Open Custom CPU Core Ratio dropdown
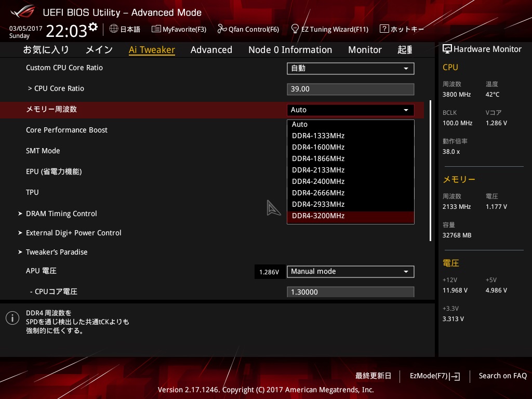The width and height of the screenshot is (532, 399). pyautogui.click(x=351, y=69)
